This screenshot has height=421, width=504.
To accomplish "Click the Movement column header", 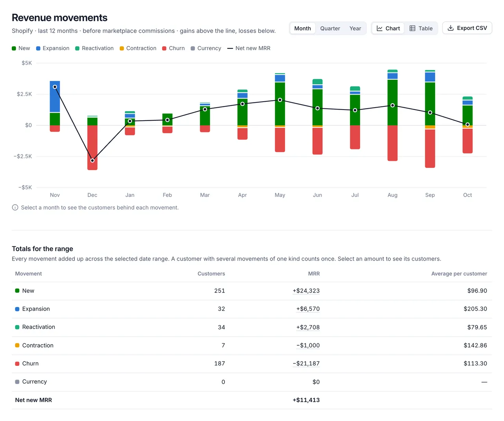I will click(x=28, y=274).
